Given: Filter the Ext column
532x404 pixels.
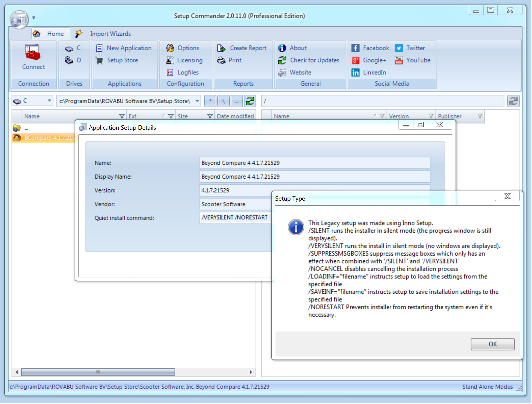Looking at the screenshot, I should pyautogui.click(x=171, y=116).
